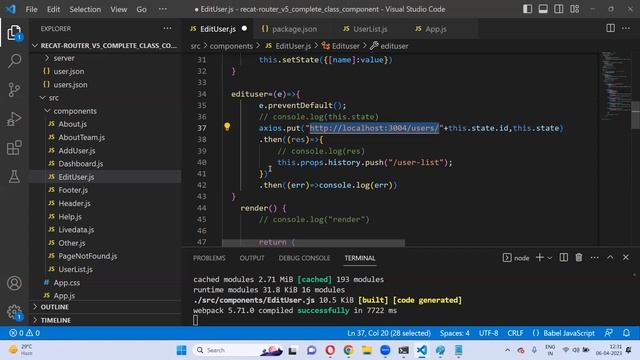Open the Search view in activity bar

point(14,61)
